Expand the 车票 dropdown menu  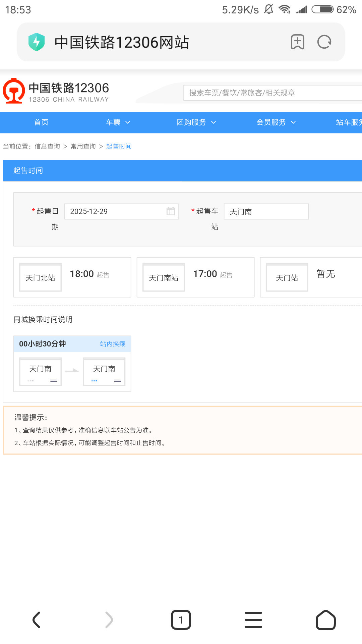tap(118, 122)
